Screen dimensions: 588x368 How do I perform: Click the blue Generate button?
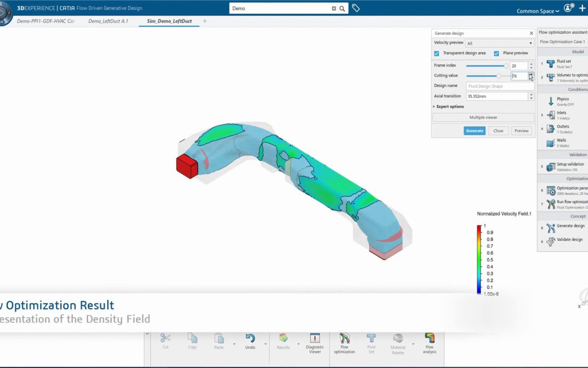tap(474, 131)
